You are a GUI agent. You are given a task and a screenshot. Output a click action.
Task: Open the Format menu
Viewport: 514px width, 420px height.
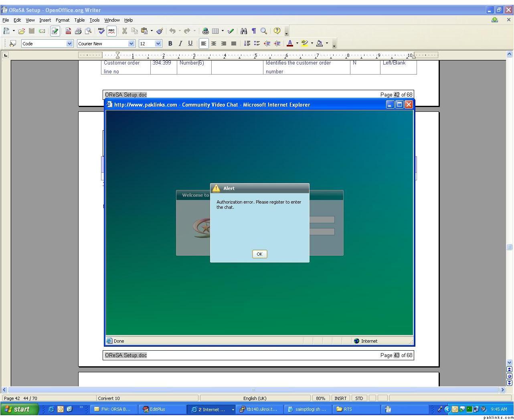[62, 20]
